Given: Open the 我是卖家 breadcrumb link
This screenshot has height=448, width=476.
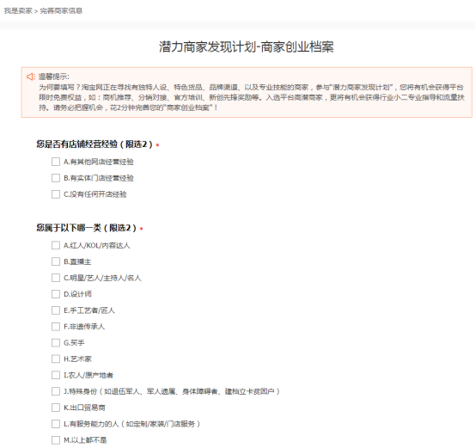Looking at the screenshot, I should (18, 10).
